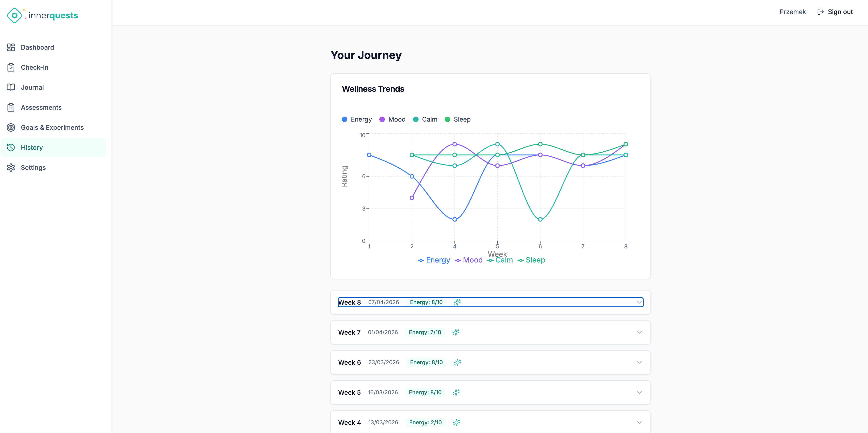Toggle Energy series in top chart legend
This screenshot has height=433, width=868.
pyautogui.click(x=357, y=119)
